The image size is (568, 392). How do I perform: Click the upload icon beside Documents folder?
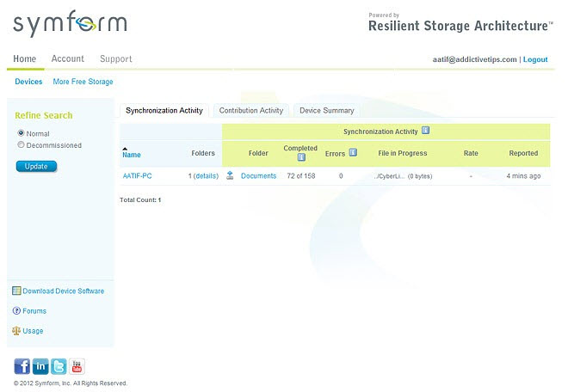(x=230, y=175)
